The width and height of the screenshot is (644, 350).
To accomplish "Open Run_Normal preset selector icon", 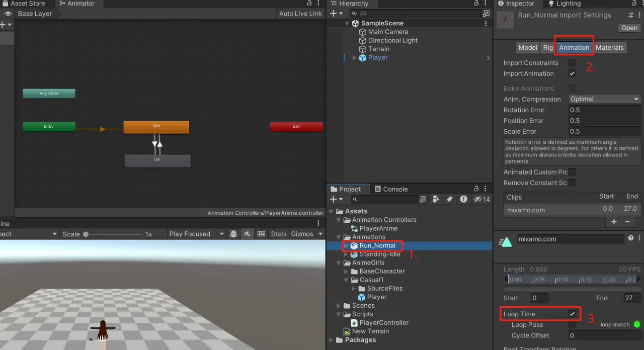I will 631,15.
